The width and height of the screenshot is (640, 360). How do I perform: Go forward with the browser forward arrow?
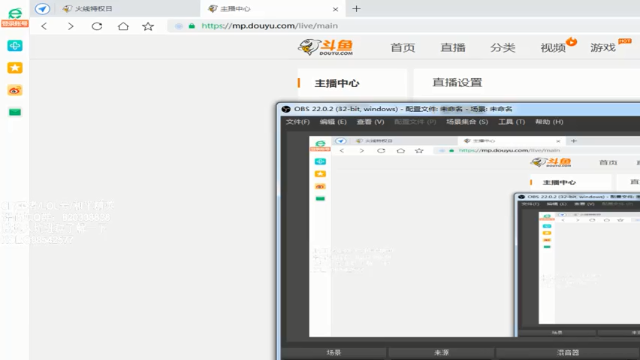[71, 26]
